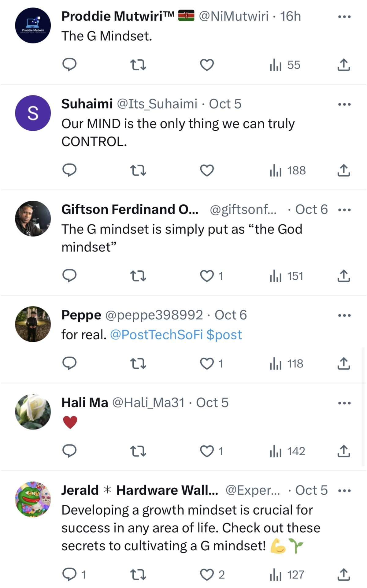Open the share icon on Suhaimi's tweet
The image size is (367, 588).
pos(345,170)
